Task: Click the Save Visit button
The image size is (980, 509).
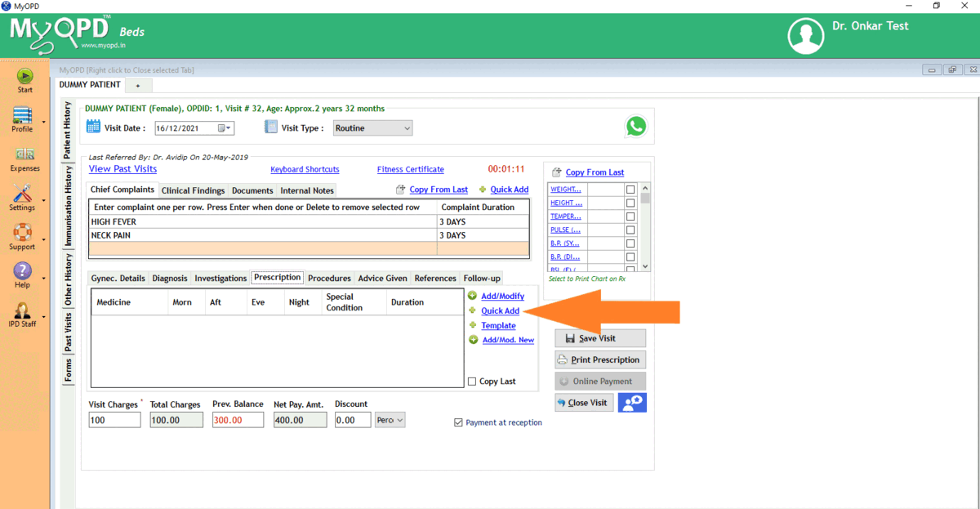Action: tap(600, 338)
